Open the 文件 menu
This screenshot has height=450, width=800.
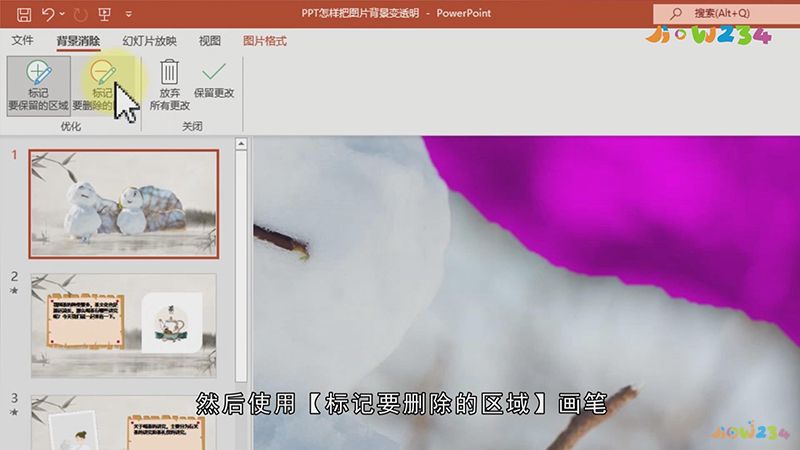(22, 41)
